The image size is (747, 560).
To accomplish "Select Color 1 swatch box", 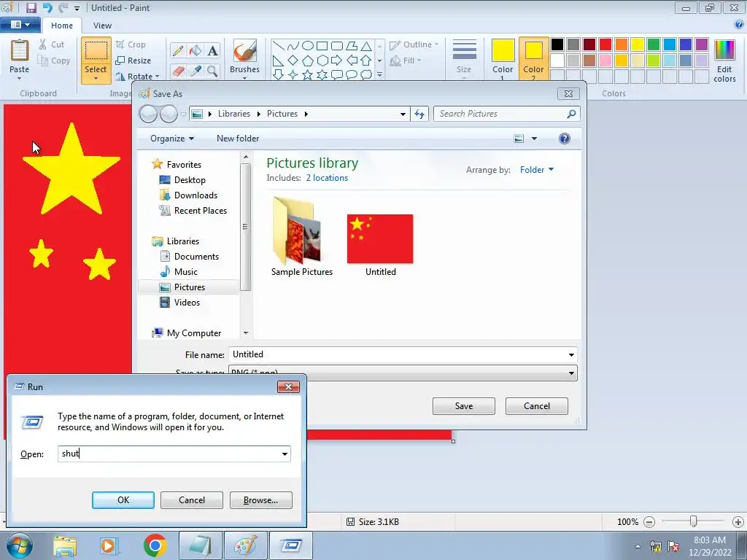I will click(503, 59).
